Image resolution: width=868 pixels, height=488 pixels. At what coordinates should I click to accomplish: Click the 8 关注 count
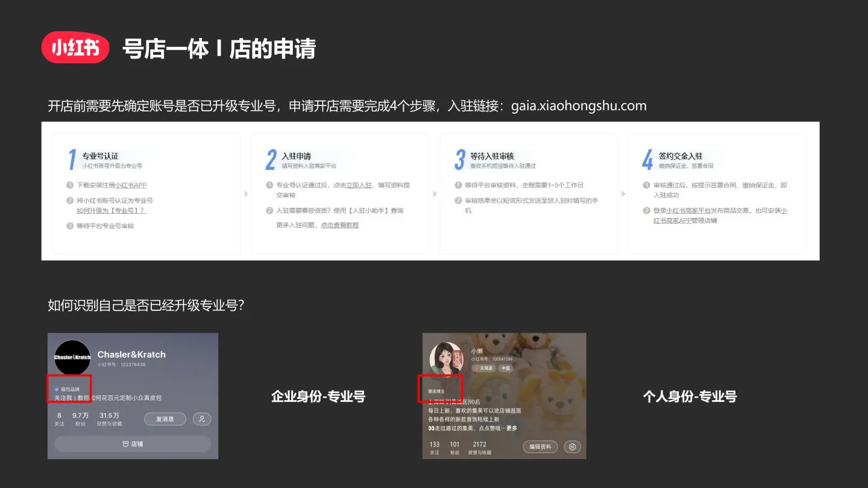pos(59,419)
